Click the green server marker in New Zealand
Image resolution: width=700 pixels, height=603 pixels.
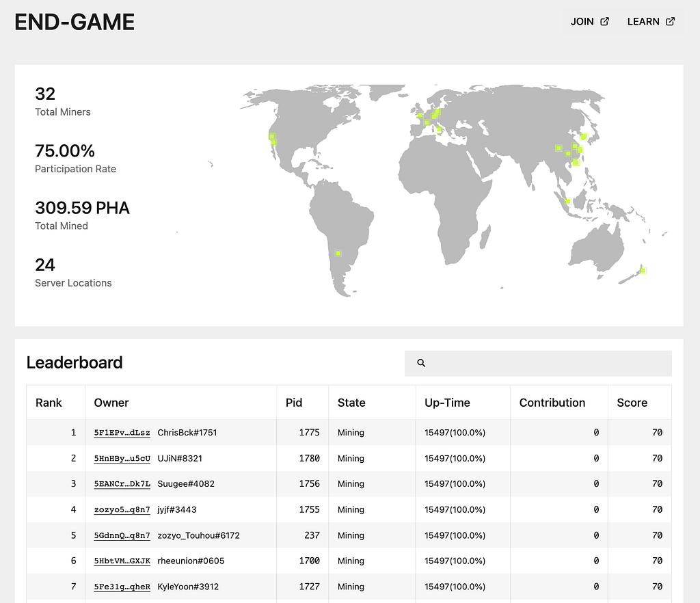pos(643,270)
